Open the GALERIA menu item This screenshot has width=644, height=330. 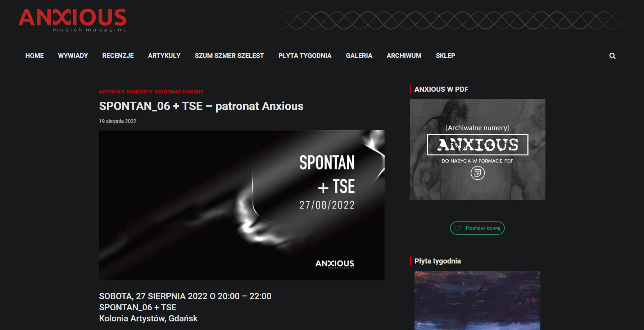pos(359,56)
